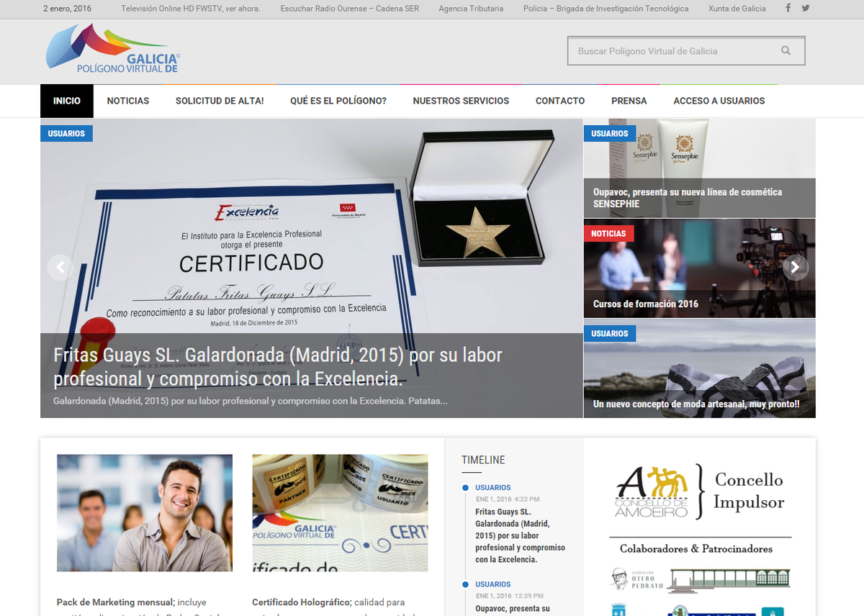
Task: Click the Polígono Virtual de Galicia logo
Action: (113, 49)
